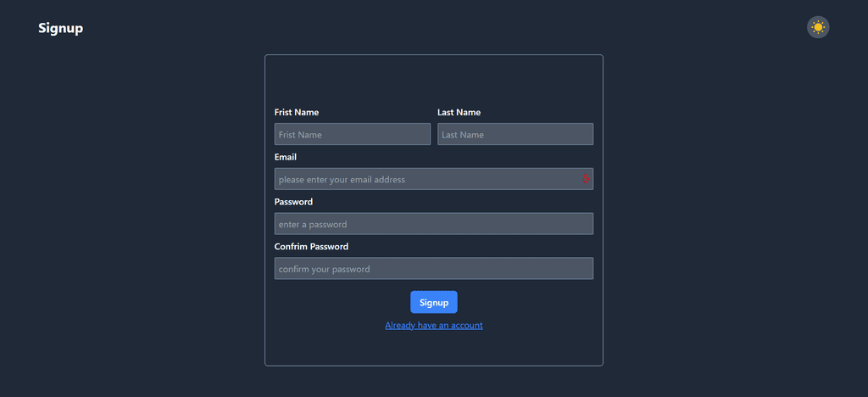Viewport: 868px width, 397px height.
Task: Click the "Last Name" label text
Action: pyautogui.click(x=459, y=112)
